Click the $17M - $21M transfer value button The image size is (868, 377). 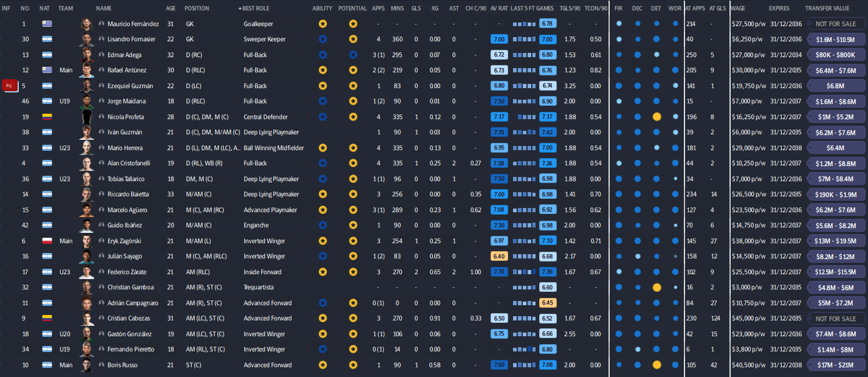(836, 365)
